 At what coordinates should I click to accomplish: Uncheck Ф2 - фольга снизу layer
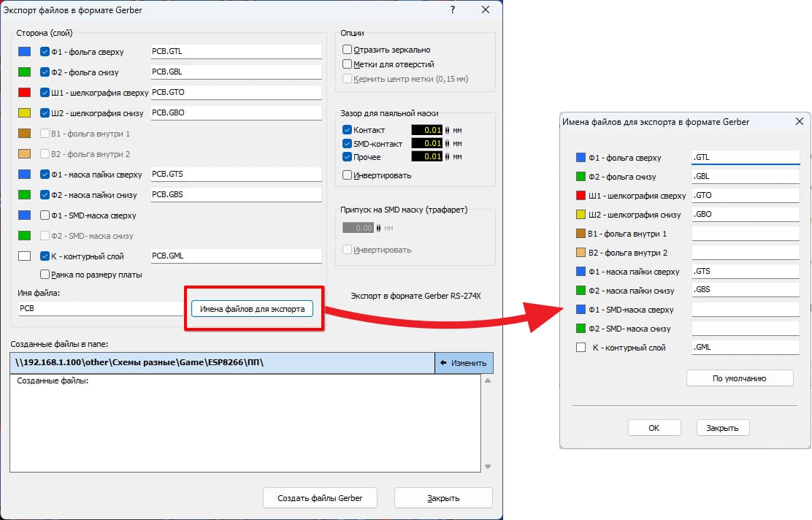(45, 72)
